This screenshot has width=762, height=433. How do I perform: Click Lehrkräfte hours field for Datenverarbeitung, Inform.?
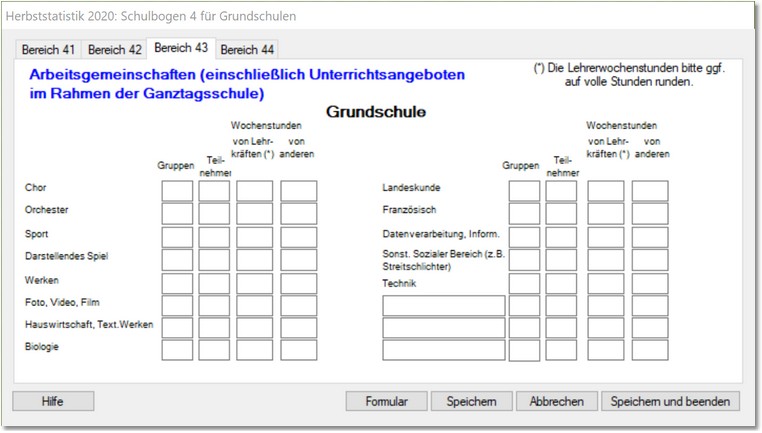pyautogui.click(x=605, y=237)
